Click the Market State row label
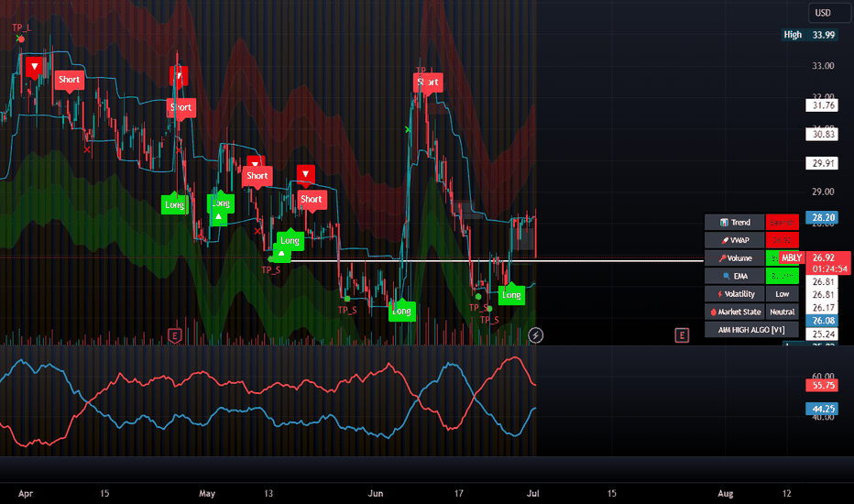The image size is (854, 504). [x=735, y=312]
